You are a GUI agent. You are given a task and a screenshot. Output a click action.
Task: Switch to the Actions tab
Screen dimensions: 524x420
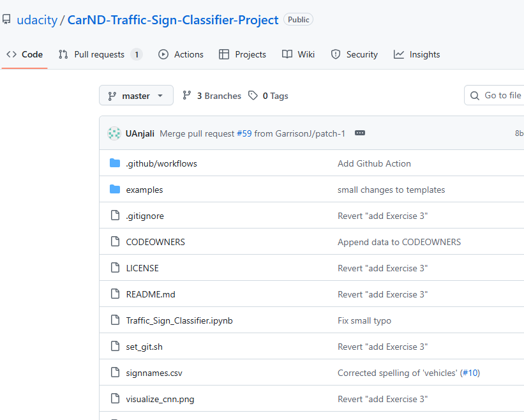pyautogui.click(x=181, y=54)
